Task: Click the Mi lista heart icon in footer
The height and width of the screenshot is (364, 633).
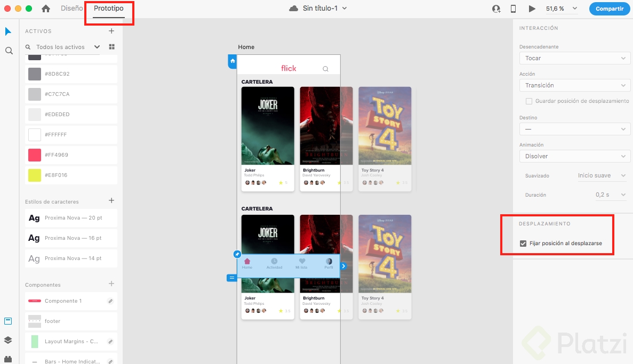Action: (302, 261)
